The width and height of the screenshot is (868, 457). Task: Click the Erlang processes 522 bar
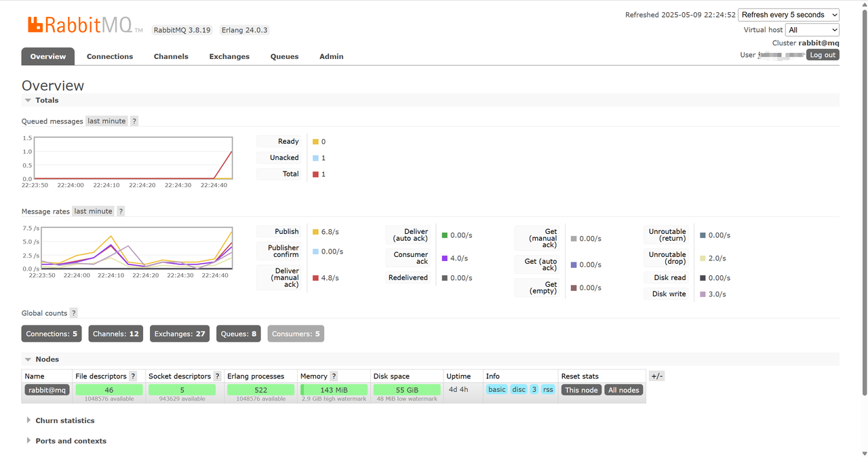pos(261,390)
